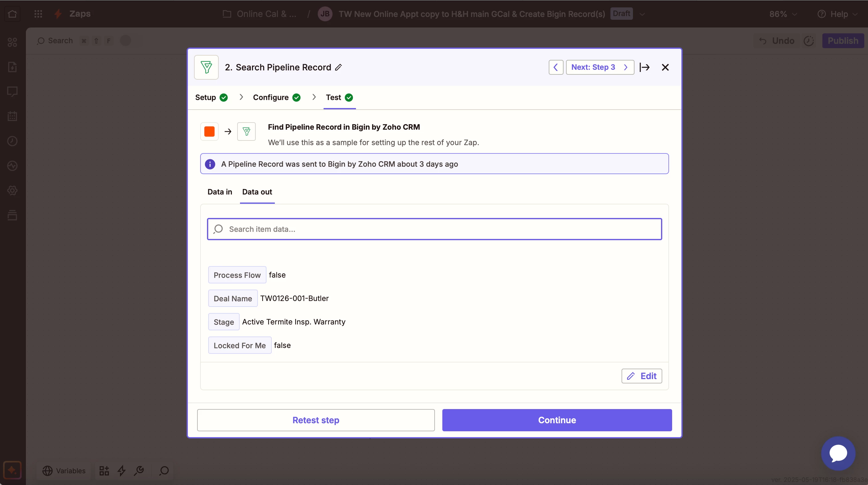Open the sidebar stacked layers icon
The height and width of the screenshot is (485, 868).
(x=12, y=215)
